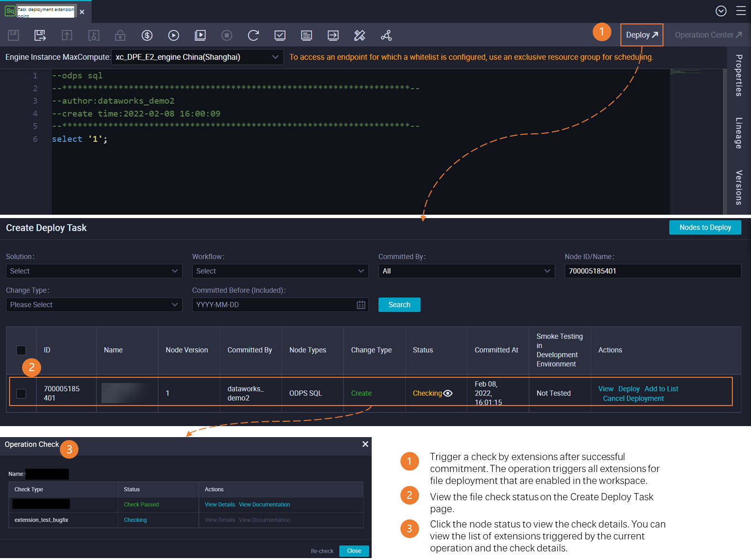751x560 pixels.
Task: Click Deploy in the row Actions column
Action: point(629,389)
